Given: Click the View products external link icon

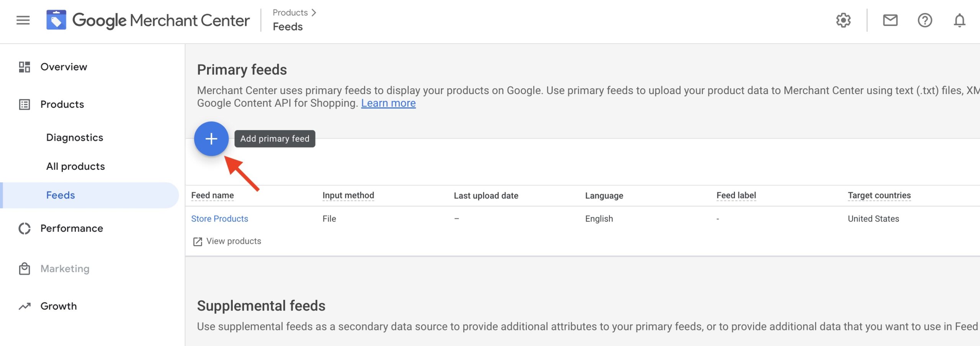Looking at the screenshot, I should 198,242.
